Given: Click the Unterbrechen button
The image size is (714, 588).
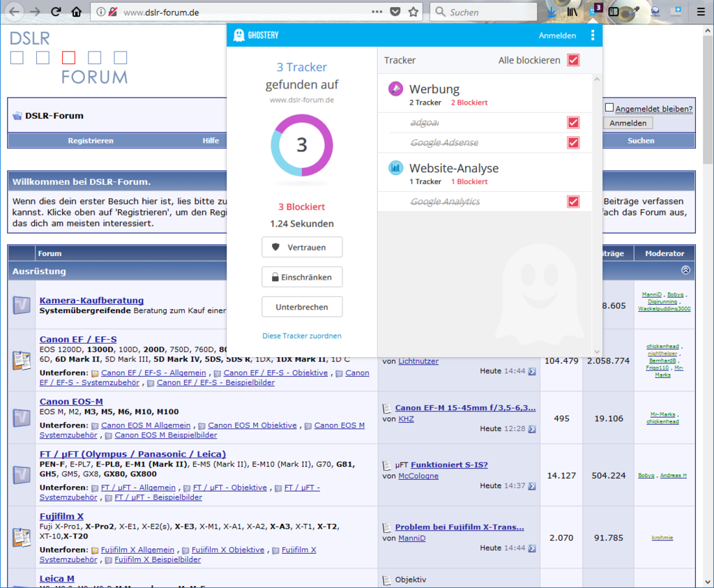Looking at the screenshot, I should [302, 307].
